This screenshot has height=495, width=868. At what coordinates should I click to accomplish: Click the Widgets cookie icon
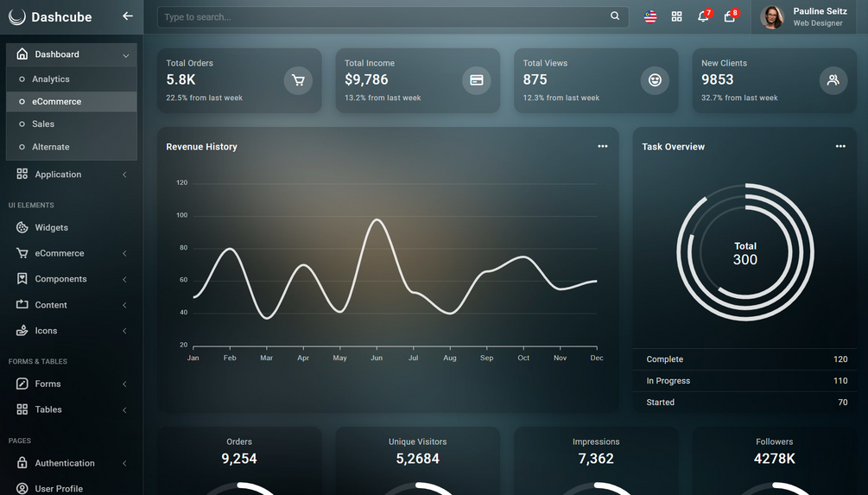[22, 227]
